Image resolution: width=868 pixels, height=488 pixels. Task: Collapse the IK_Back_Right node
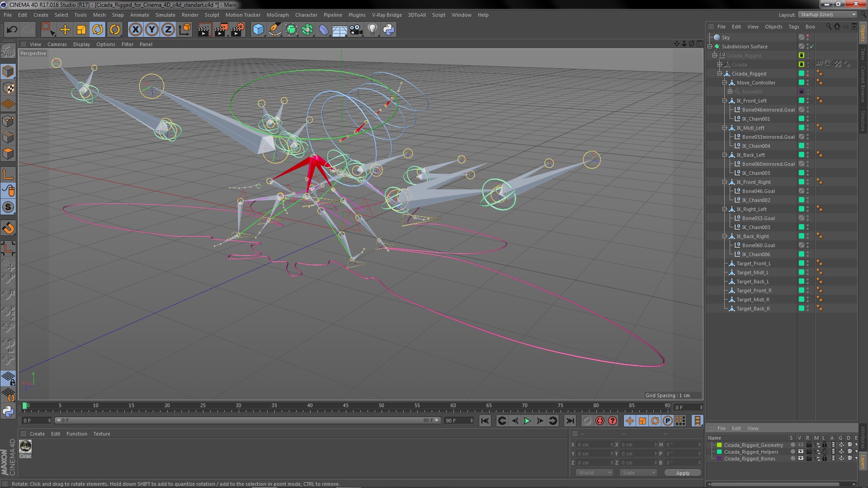[725, 236]
